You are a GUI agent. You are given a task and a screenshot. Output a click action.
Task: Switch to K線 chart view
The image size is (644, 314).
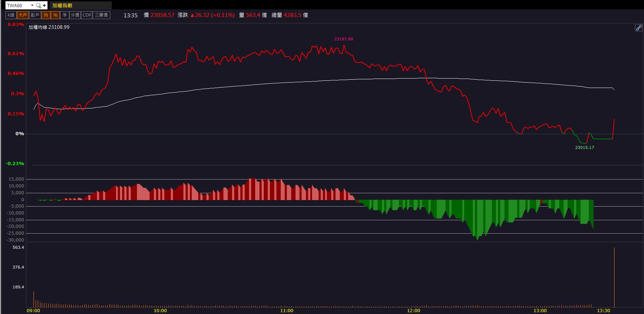tap(11, 15)
